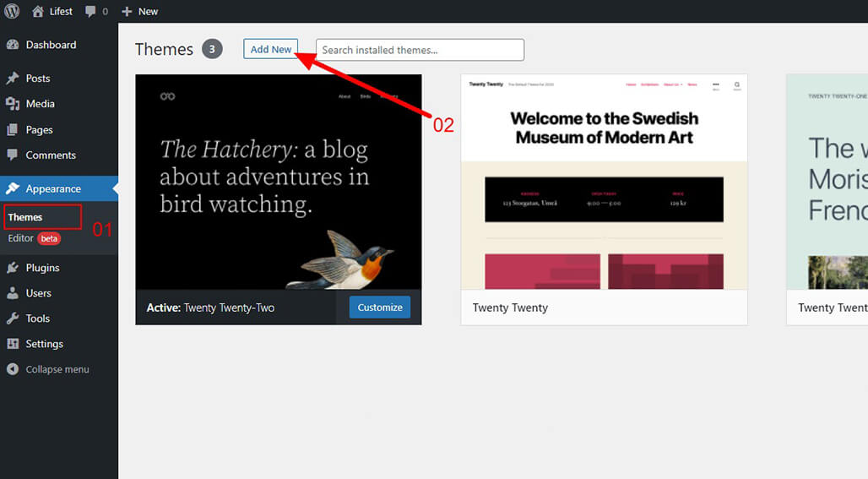Viewport: 868px width, 479px height.
Task: Open the Plugins menu label
Action: [42, 268]
